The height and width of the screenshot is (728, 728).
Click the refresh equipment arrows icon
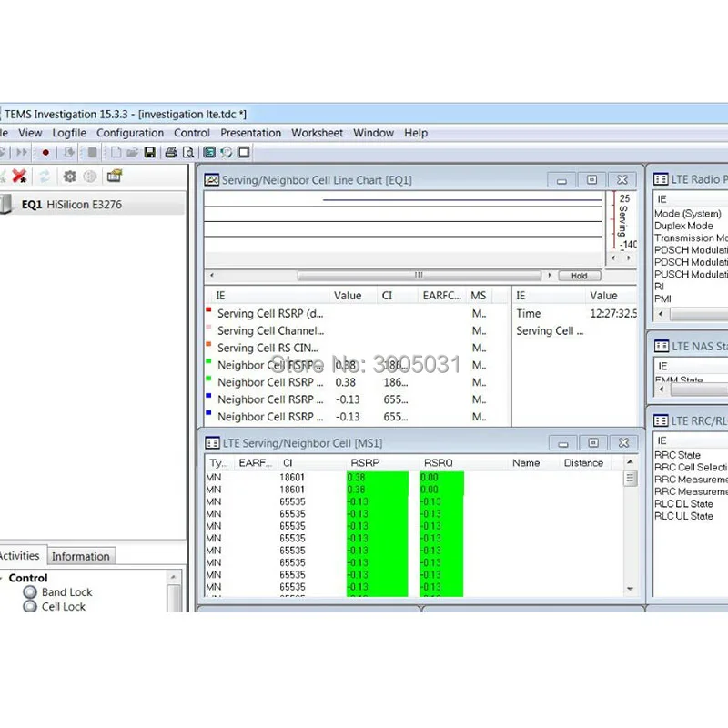[x=45, y=176]
